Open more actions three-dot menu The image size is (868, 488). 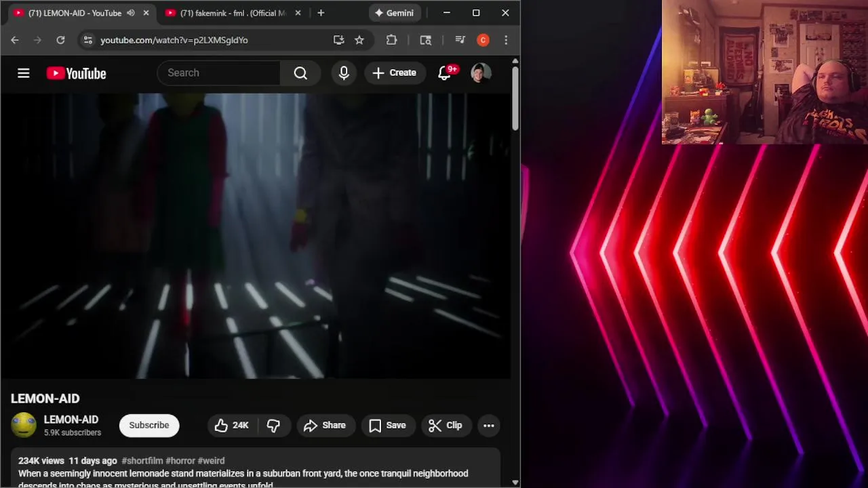click(x=489, y=426)
